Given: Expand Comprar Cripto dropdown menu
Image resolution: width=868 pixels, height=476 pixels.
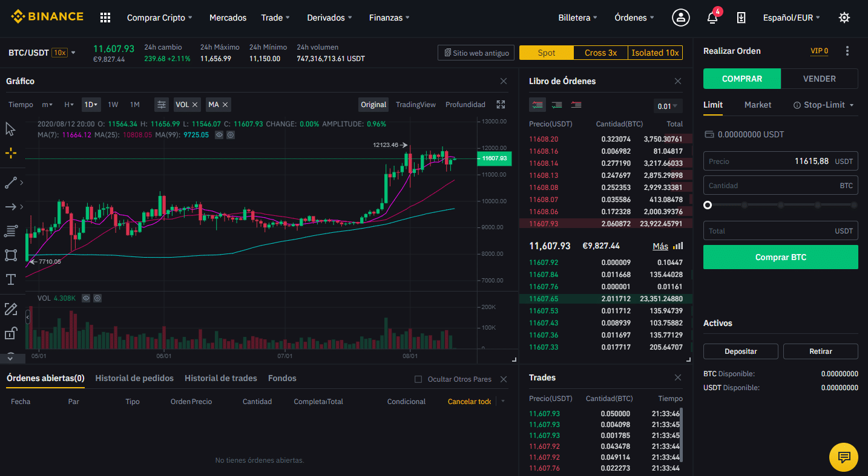Looking at the screenshot, I should pyautogui.click(x=160, y=18).
